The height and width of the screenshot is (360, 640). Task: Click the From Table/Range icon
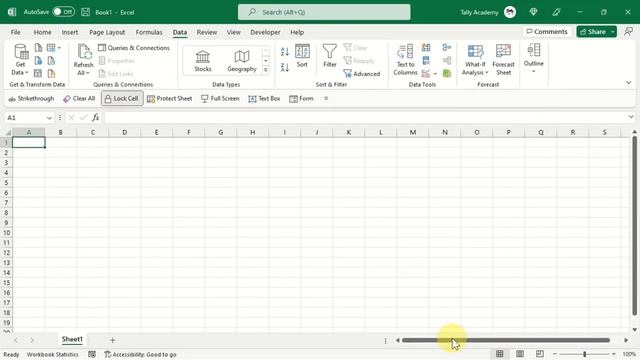click(x=38, y=73)
